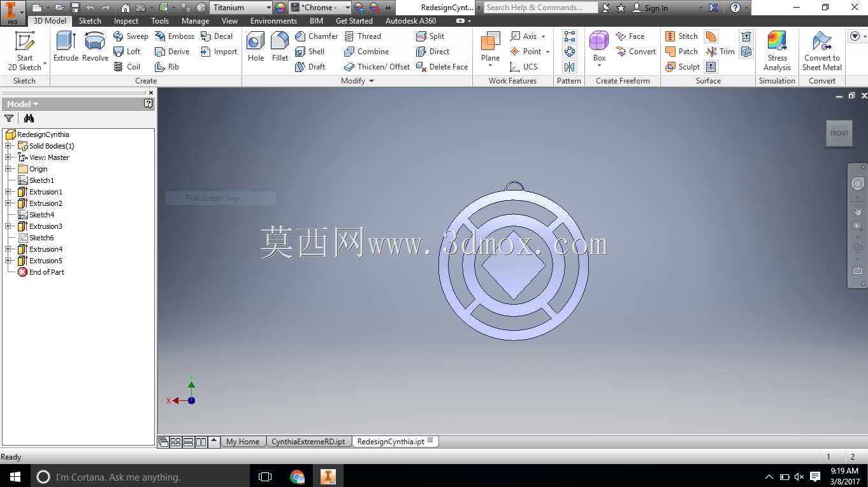Select the Thread tool
Viewport: 868px width, 487px height.
click(x=363, y=36)
